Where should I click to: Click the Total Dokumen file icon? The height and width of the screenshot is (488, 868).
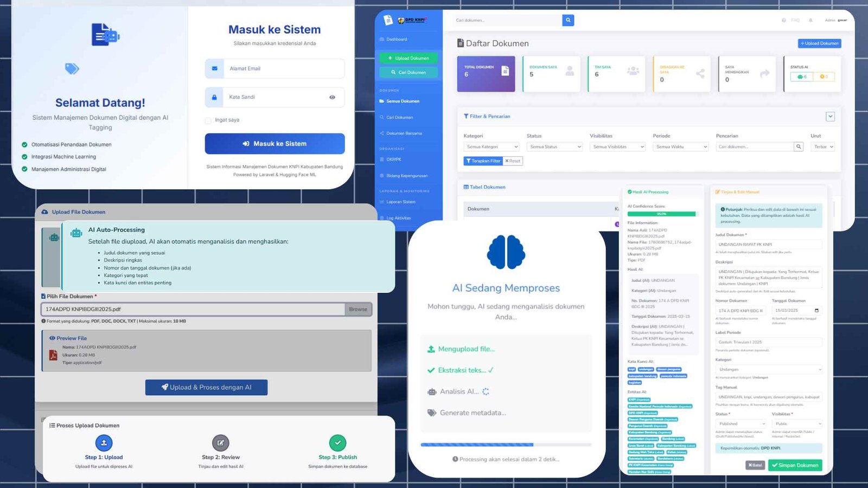coord(505,71)
